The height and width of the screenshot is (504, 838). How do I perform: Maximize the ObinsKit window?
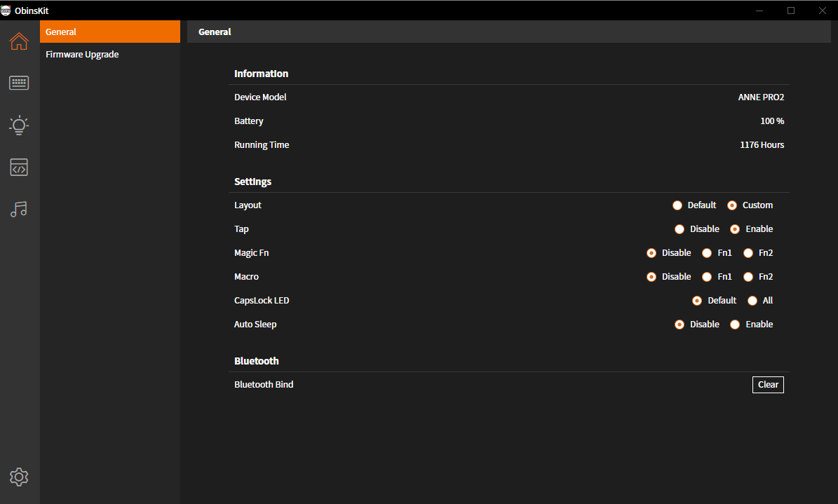click(791, 10)
